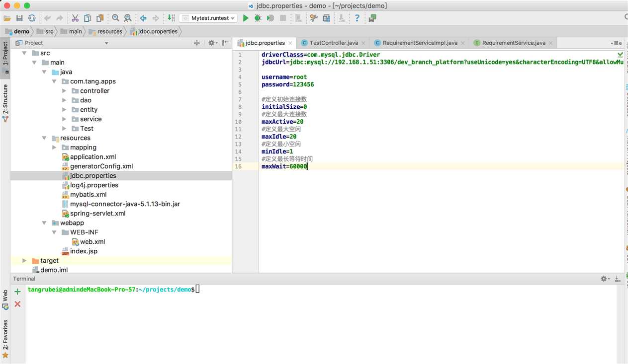Click the terminal prompt input area
Image resolution: width=628 pixels, height=364 pixels.
(197, 290)
